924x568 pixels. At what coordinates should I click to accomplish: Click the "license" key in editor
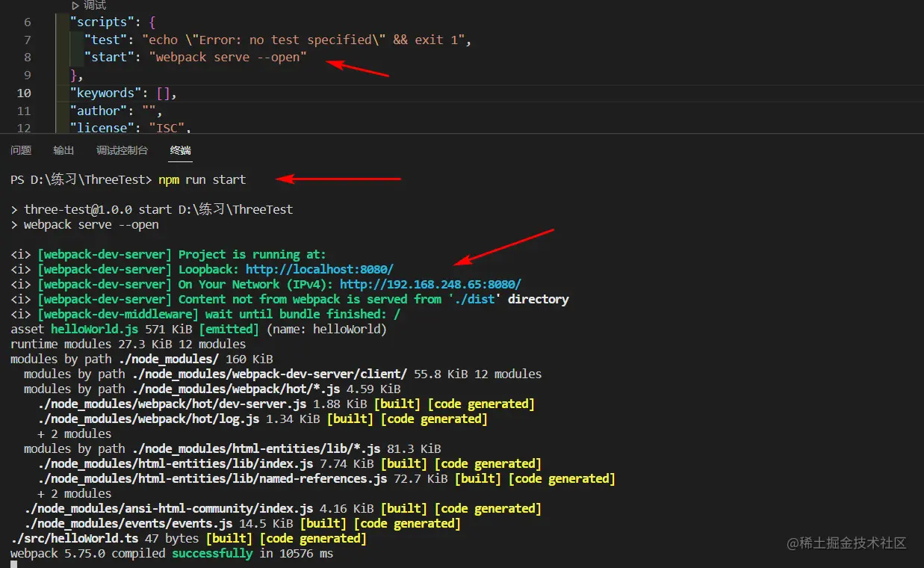pyautogui.click(x=102, y=128)
